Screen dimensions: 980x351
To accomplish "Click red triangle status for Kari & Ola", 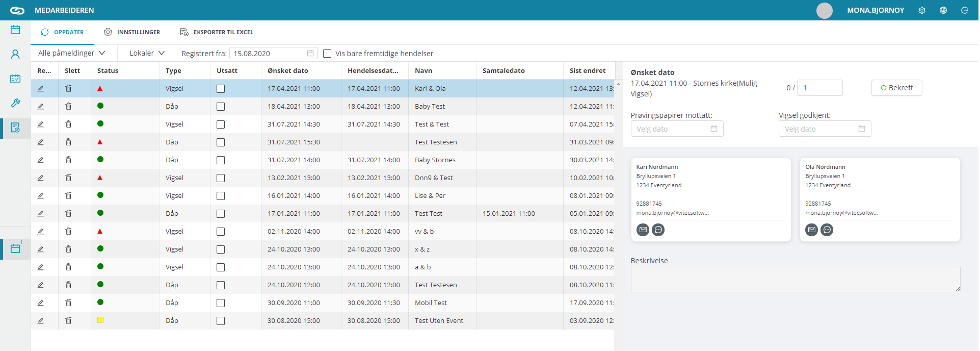I will (100, 89).
